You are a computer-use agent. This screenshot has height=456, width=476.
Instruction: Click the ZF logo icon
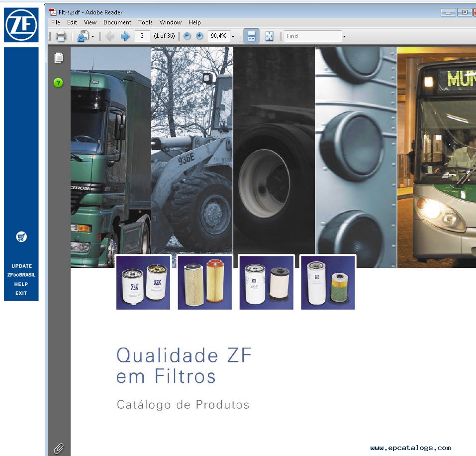(x=21, y=25)
